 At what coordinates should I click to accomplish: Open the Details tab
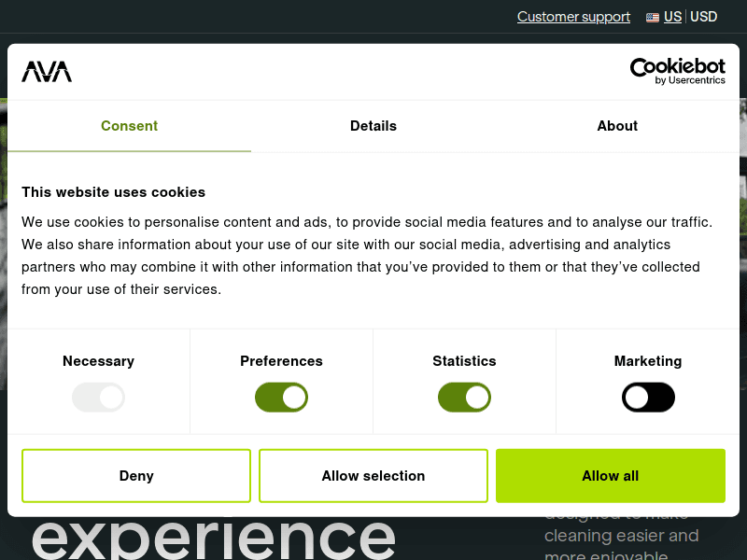coord(373,126)
